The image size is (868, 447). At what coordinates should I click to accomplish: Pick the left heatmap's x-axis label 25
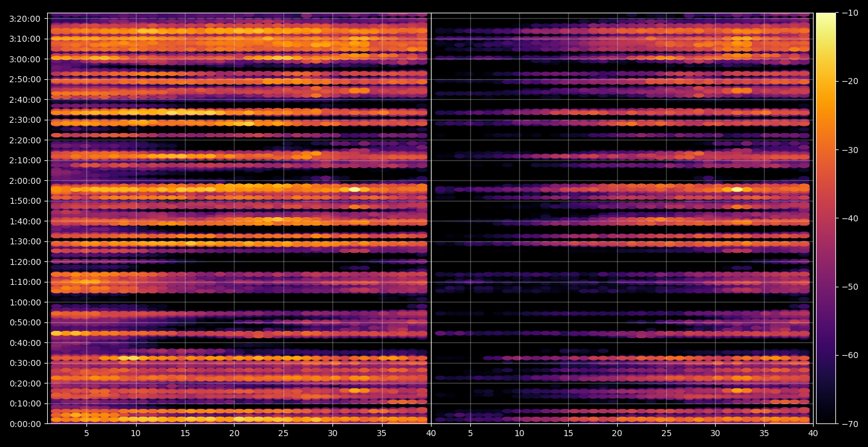point(283,434)
